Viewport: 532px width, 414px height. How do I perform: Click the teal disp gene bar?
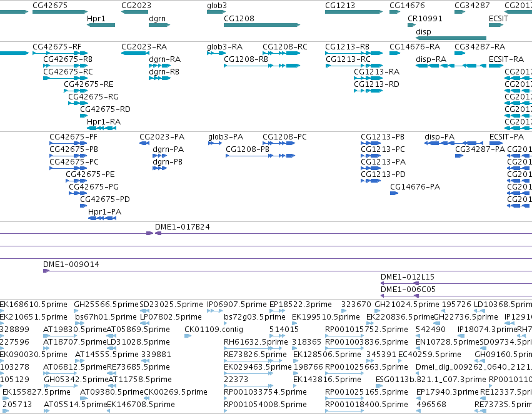point(451,38)
